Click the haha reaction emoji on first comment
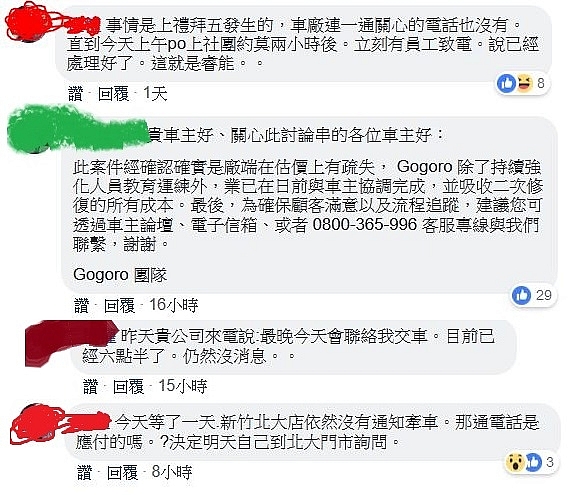Viewport: 576px width, 495px height. pos(525,82)
